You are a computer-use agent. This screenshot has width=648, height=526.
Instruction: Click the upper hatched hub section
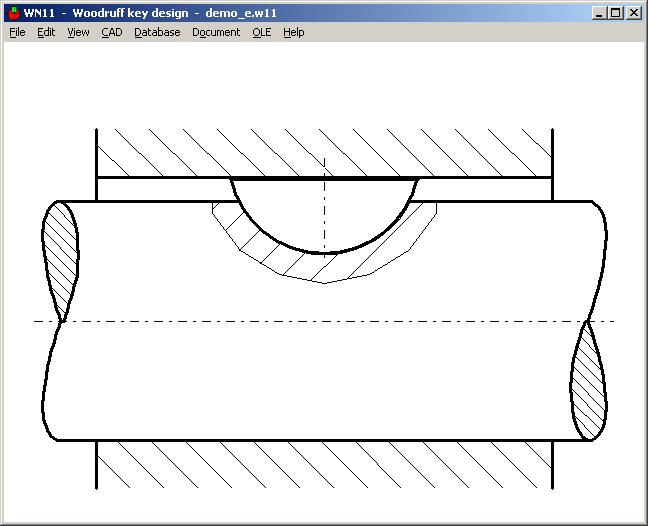pos(324,152)
